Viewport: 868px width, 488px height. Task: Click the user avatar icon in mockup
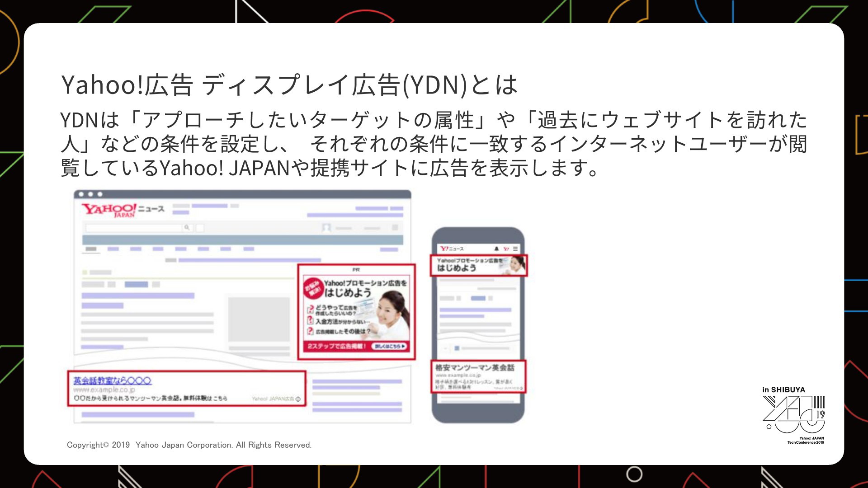326,228
